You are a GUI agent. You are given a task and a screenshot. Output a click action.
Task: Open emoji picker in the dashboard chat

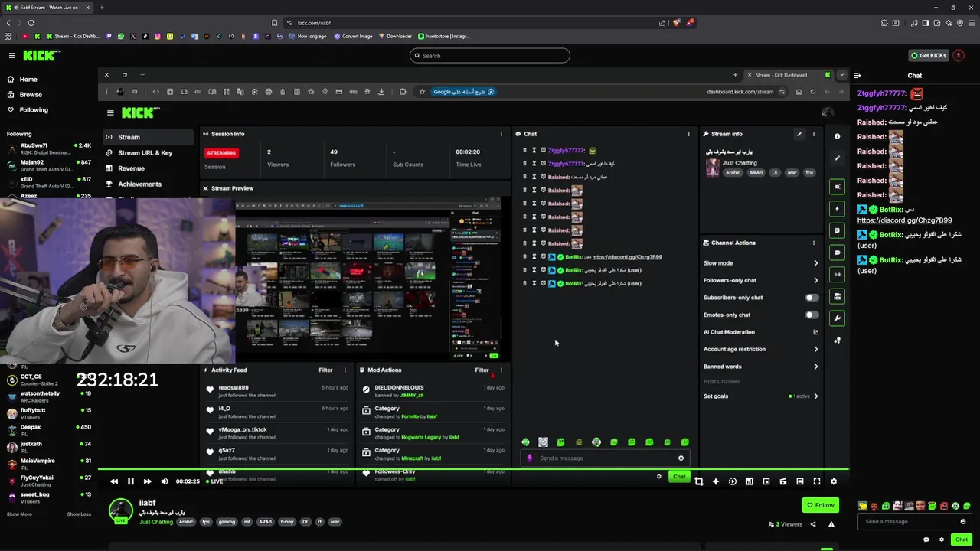[x=681, y=458]
